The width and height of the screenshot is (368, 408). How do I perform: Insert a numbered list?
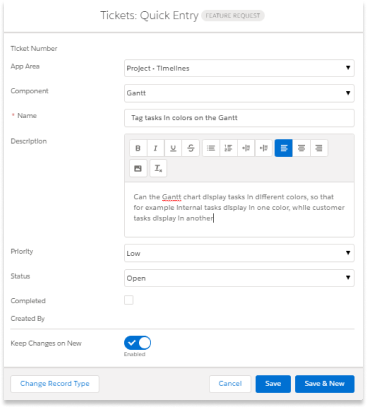point(229,148)
